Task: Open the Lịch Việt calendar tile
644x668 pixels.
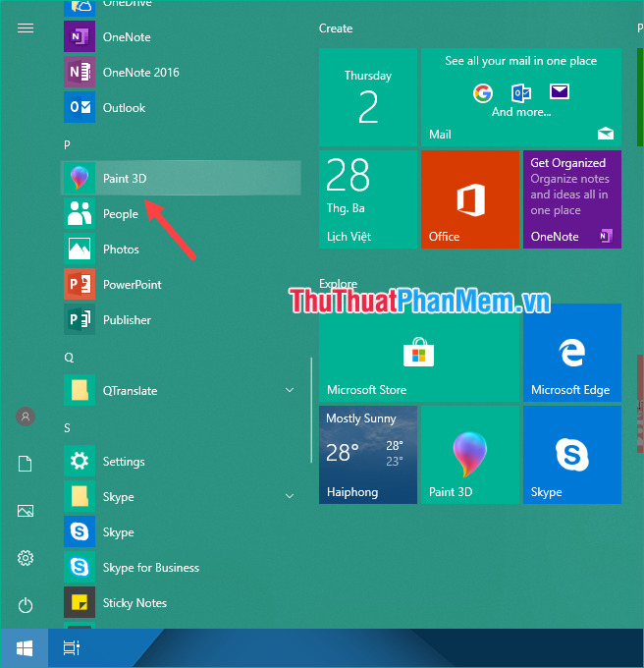Action: [x=368, y=199]
